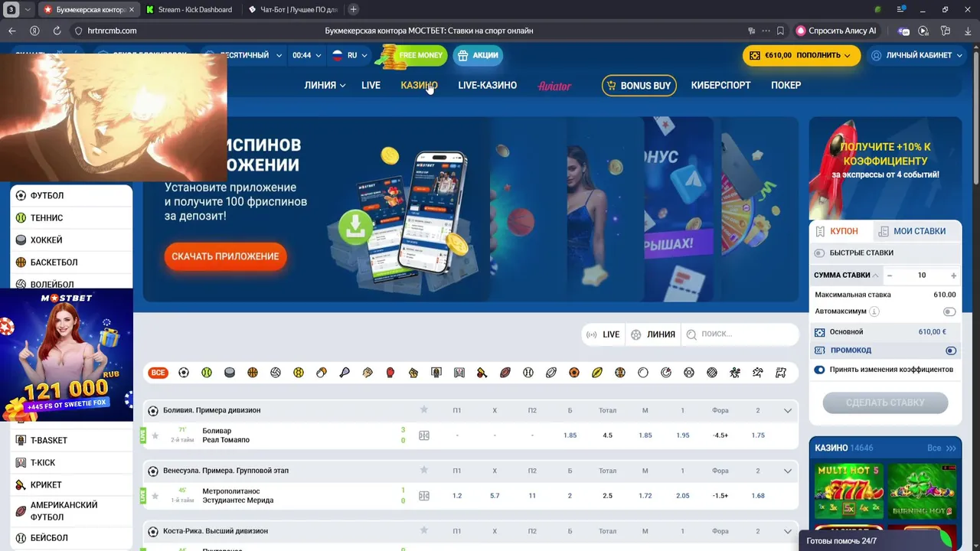Screen dimensions: 980x551
Task: Select ФУТБОЛ in the sports sidebar
Action: pos(71,196)
